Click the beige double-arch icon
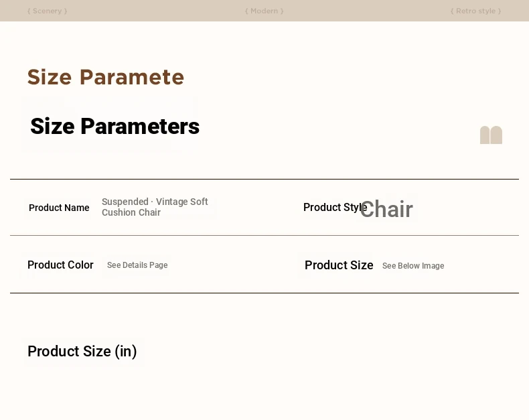529x420 pixels. click(x=491, y=135)
